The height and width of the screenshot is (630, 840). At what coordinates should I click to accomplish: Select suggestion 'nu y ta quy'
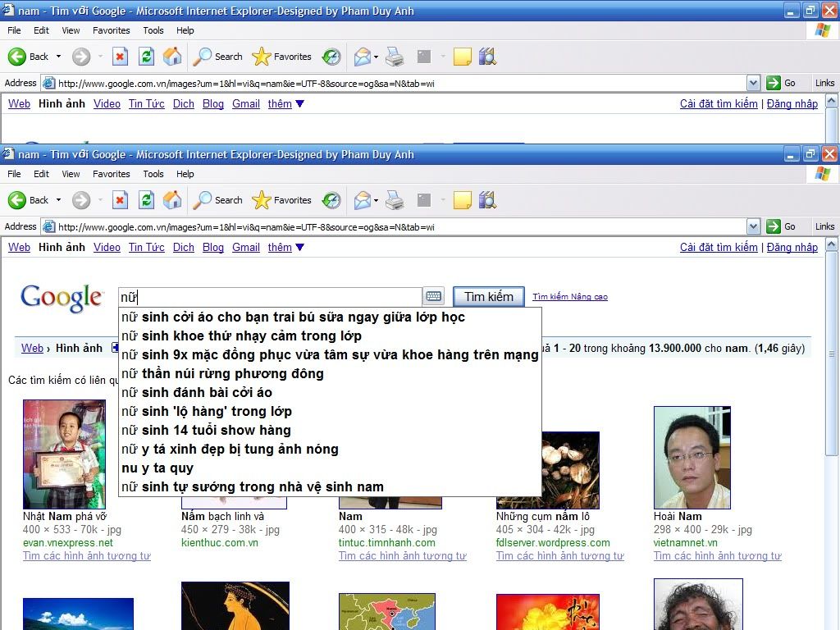(330, 468)
